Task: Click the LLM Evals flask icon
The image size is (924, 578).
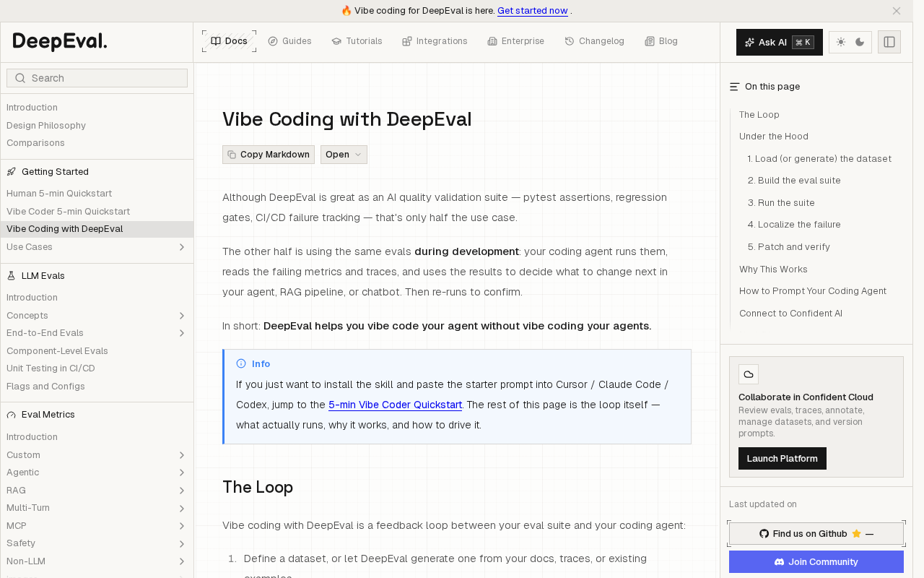Action: click(x=12, y=276)
